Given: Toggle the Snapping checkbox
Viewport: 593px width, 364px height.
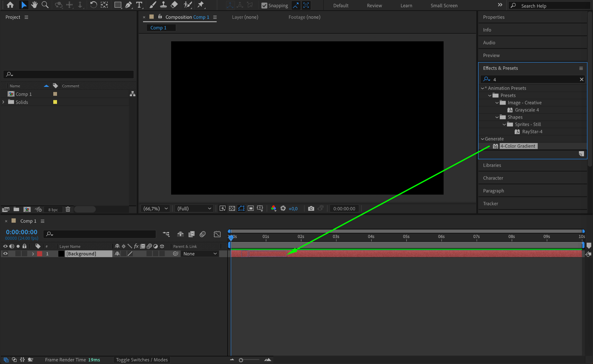Looking at the screenshot, I should (264, 6).
